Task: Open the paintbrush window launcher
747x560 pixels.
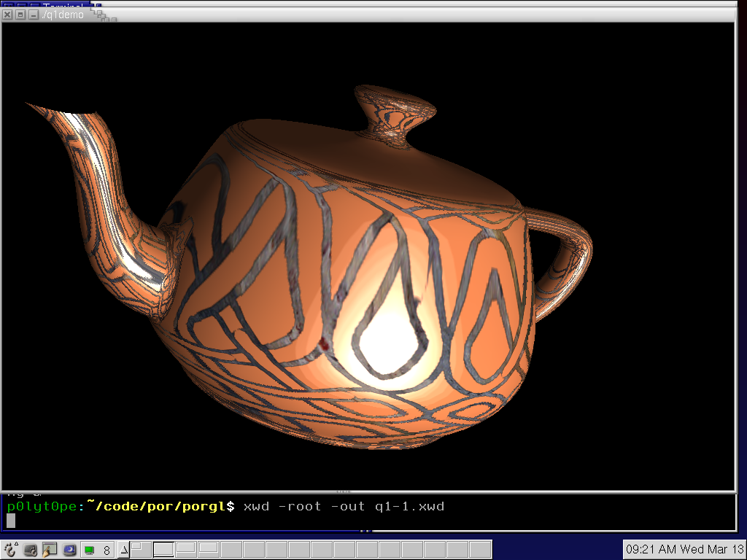Action: coord(50,550)
